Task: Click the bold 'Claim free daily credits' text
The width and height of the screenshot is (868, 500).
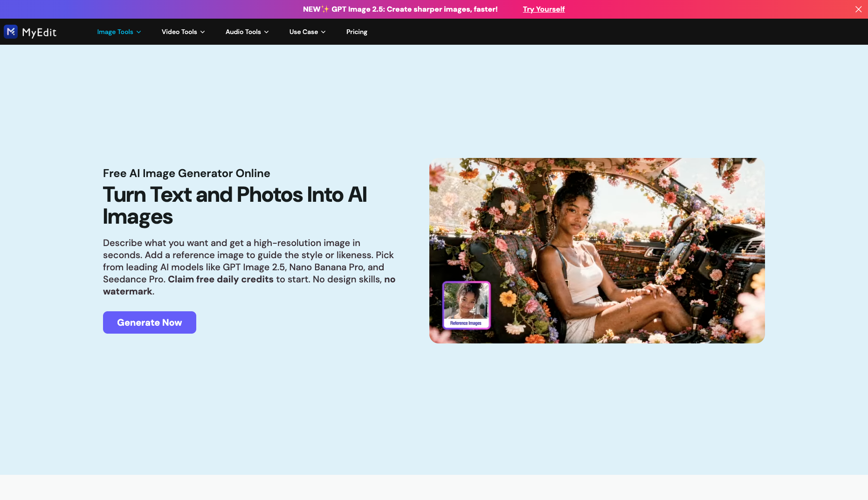Action: pos(220,279)
